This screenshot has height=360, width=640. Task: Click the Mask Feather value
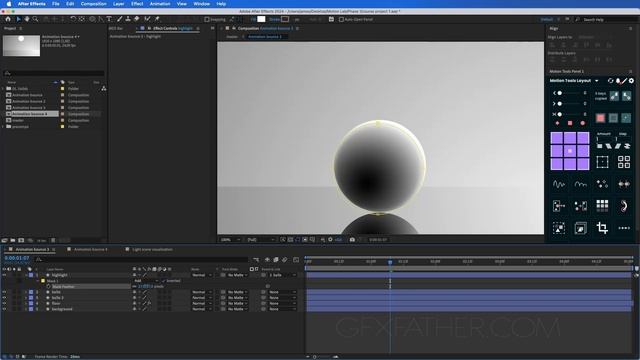145,287
